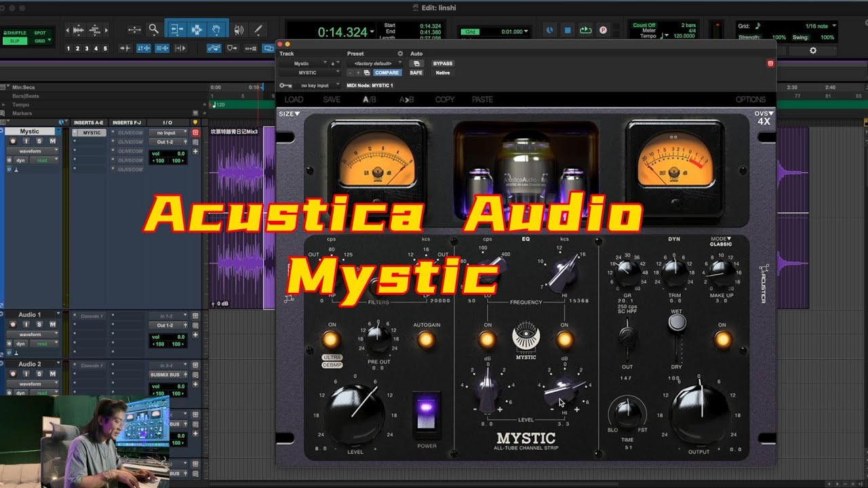Image resolution: width=868 pixels, height=488 pixels.
Task: Open the main counter time format arrow
Action: (372, 32)
